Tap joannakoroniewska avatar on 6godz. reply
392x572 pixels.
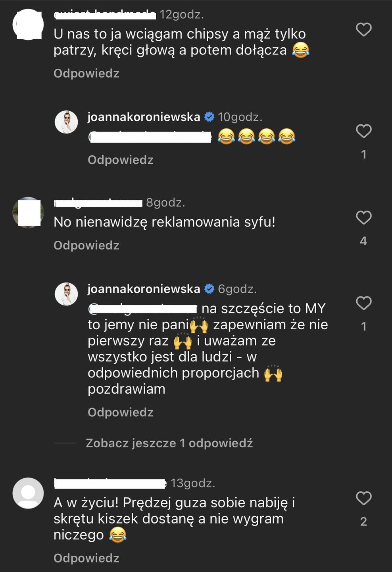66,294
